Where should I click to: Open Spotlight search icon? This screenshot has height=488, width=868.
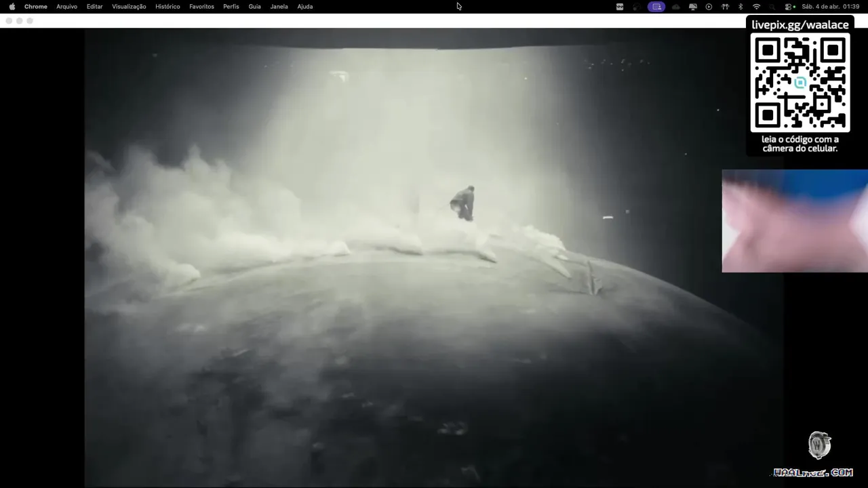[x=772, y=6]
